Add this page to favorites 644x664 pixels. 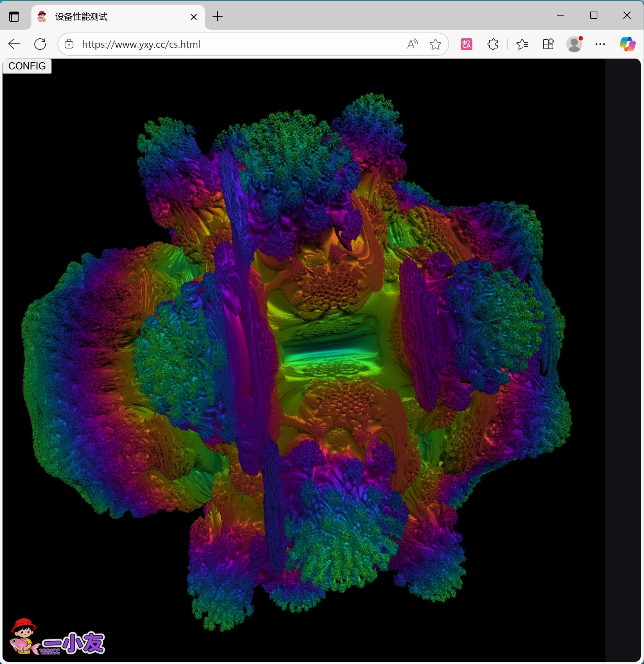tap(435, 44)
